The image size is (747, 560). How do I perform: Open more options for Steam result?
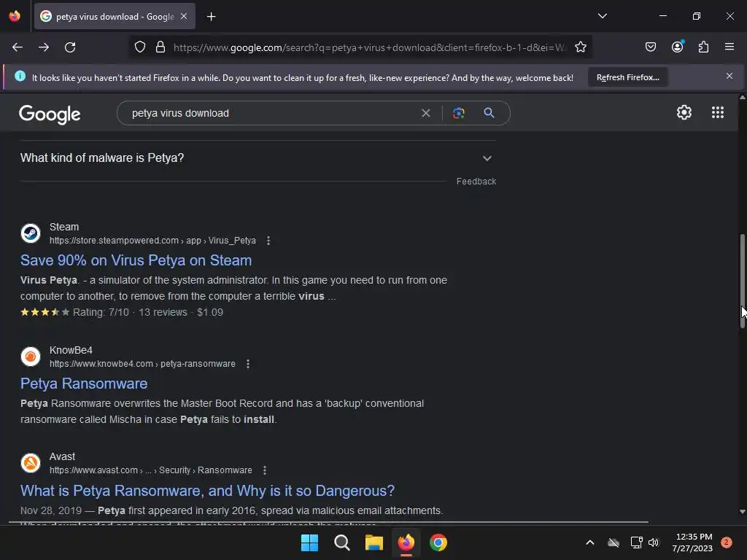(x=268, y=241)
